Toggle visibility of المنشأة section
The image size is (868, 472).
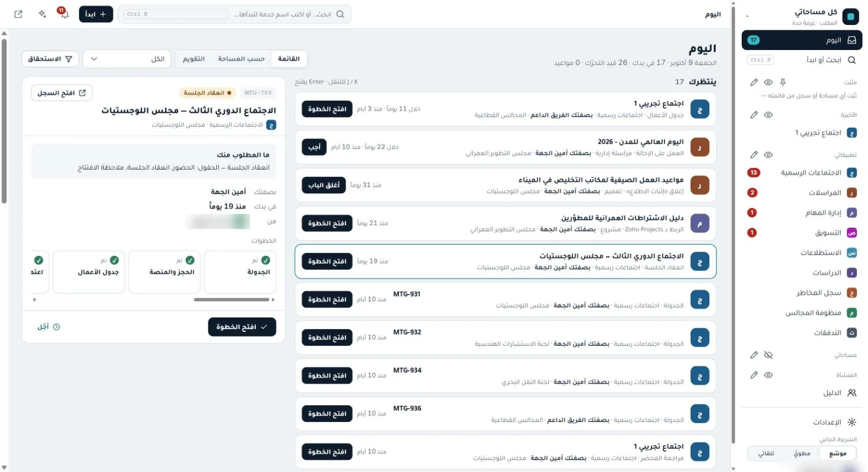[769, 375]
